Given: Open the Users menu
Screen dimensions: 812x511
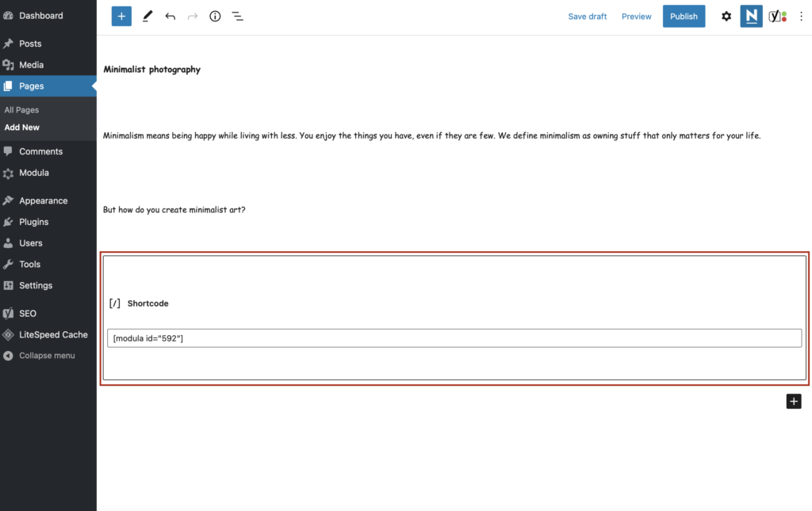Looking at the screenshot, I should (31, 243).
